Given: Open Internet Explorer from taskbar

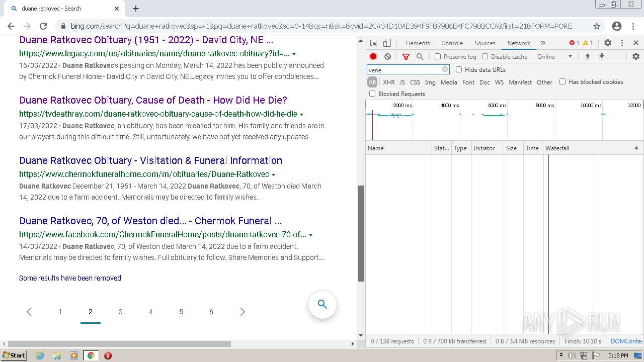Looking at the screenshot, I should coord(40,355).
